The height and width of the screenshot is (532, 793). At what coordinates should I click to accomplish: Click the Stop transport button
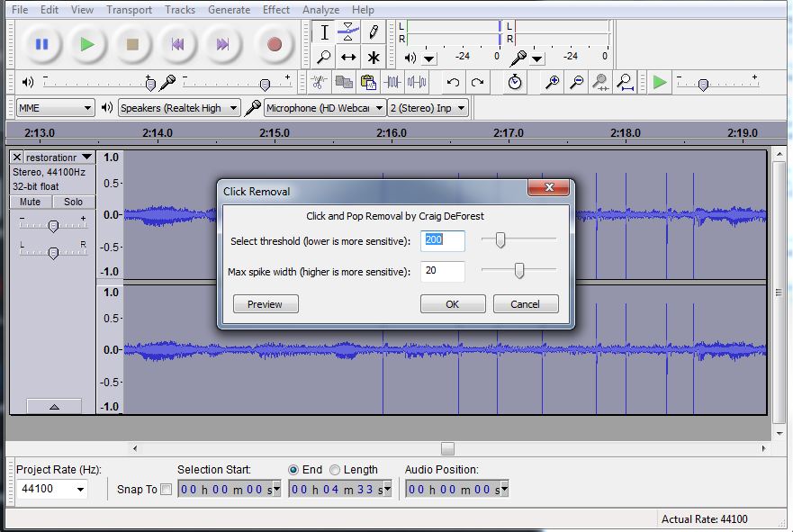coord(132,44)
